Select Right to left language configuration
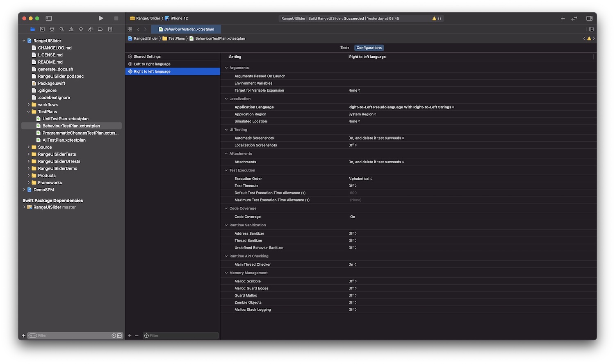The height and width of the screenshot is (364, 615). tap(173, 72)
